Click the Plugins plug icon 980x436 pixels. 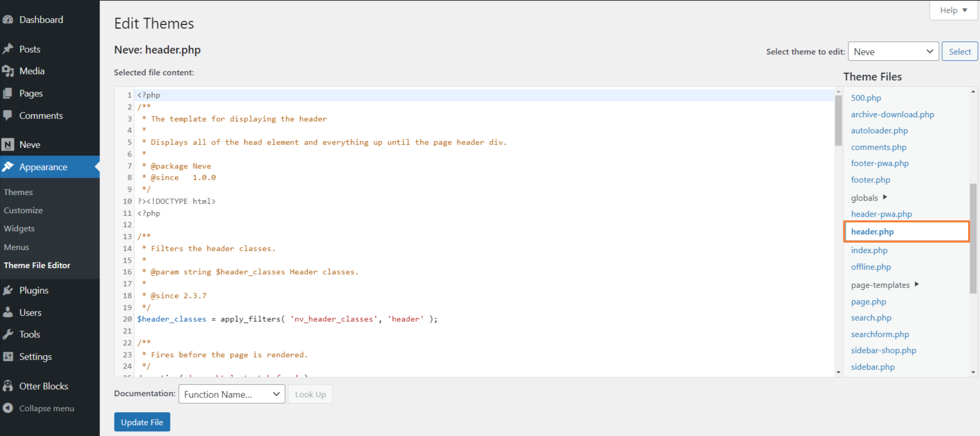[8, 290]
